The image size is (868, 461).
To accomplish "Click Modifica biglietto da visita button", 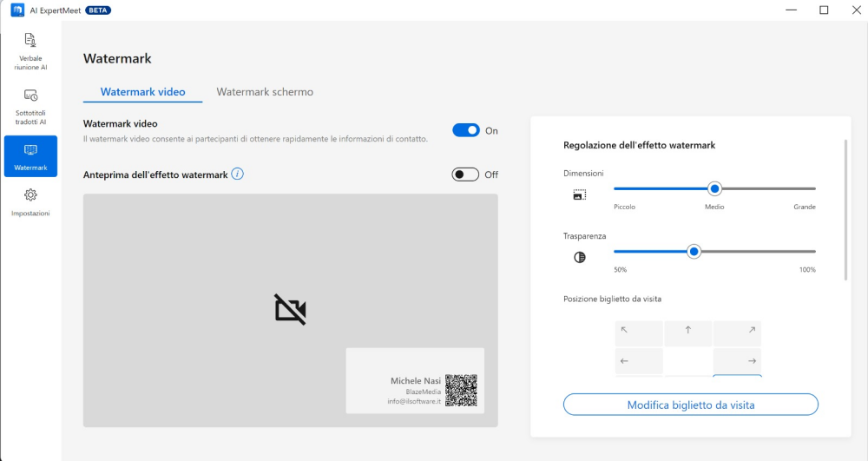I will (x=691, y=405).
